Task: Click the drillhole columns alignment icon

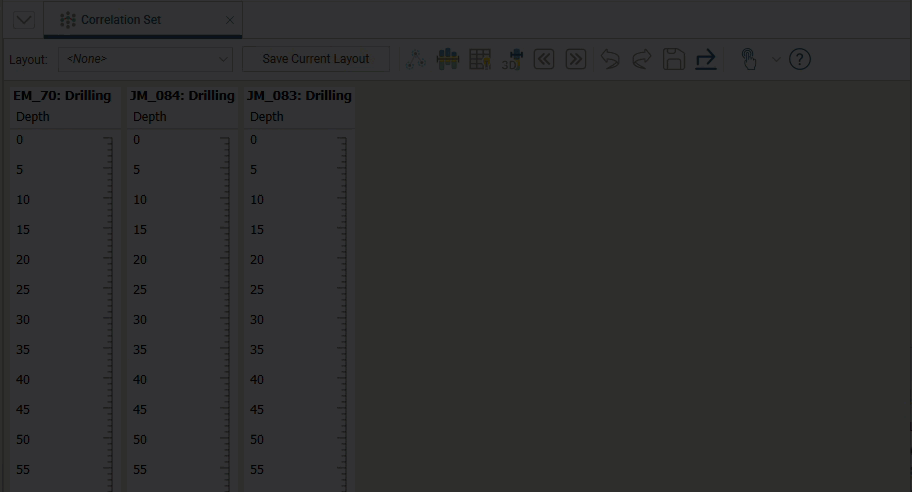Action: pyautogui.click(x=448, y=59)
